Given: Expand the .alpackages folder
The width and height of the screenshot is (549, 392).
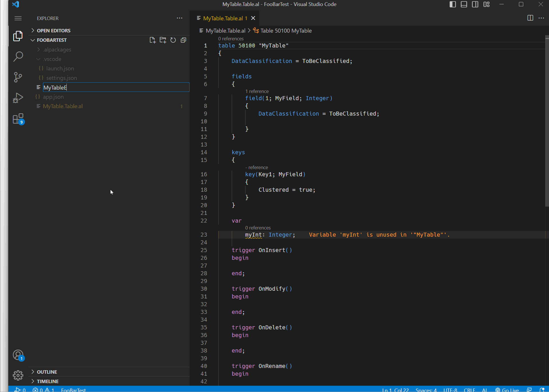Looking at the screenshot, I should (38, 50).
